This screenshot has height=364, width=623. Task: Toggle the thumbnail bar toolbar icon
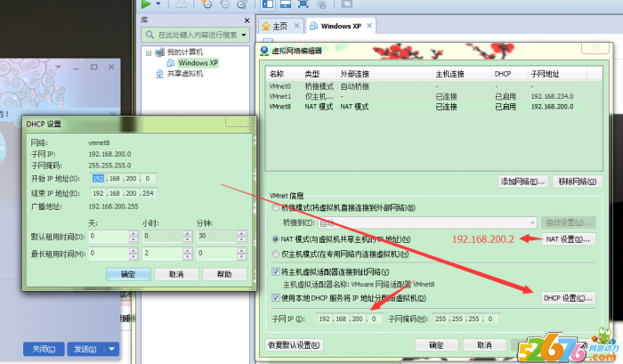pyautogui.click(x=286, y=4)
